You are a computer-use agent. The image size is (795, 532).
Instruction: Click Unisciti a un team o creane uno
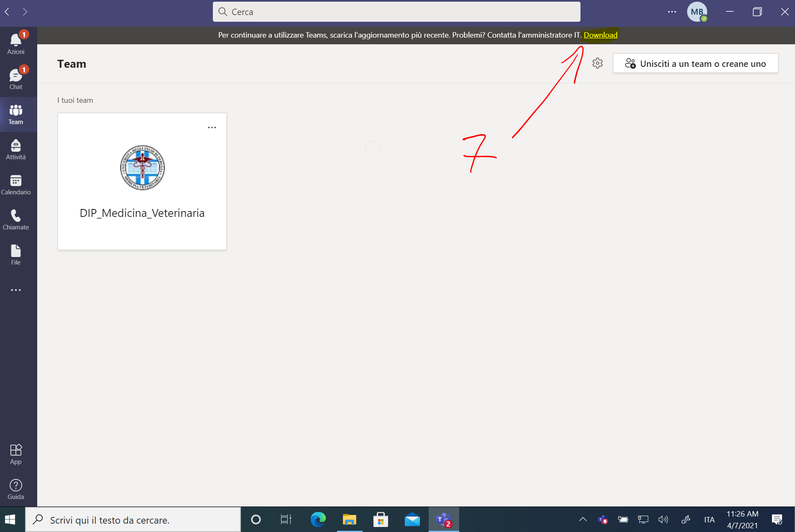click(695, 64)
